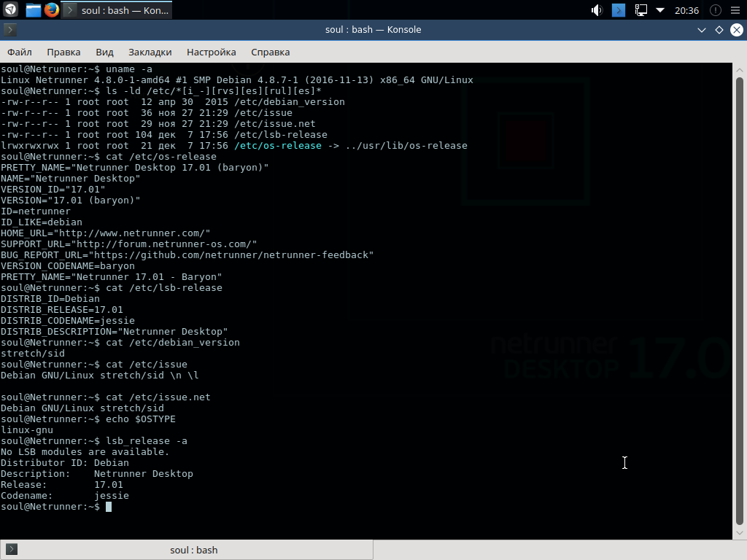Click the HOME_URL netrunner.com link text
This screenshot has height=560, width=747.
tap(132, 233)
